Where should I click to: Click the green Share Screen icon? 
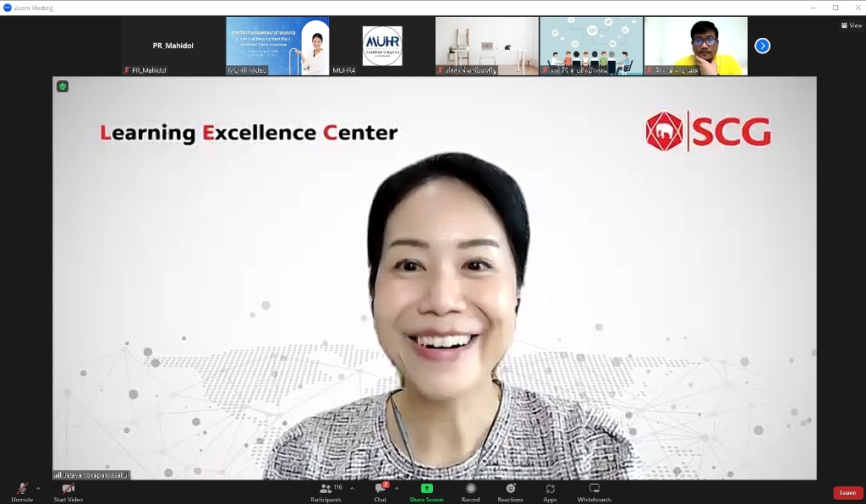[426, 488]
